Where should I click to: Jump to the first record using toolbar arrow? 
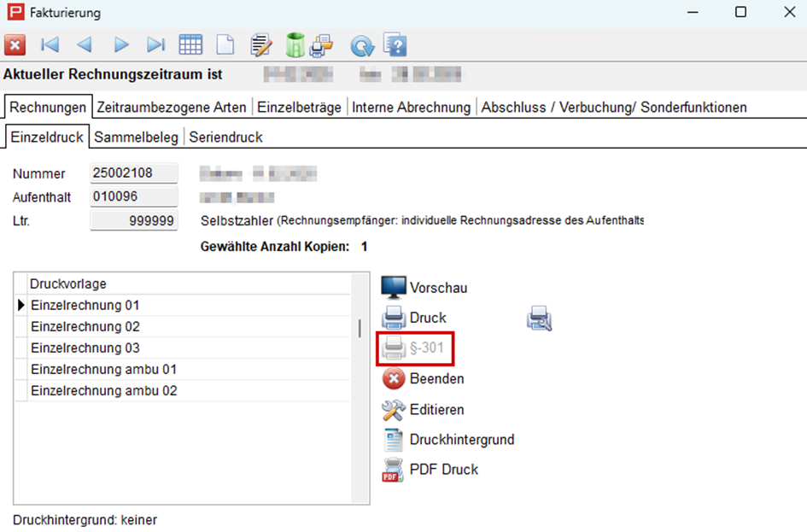pyautogui.click(x=50, y=45)
